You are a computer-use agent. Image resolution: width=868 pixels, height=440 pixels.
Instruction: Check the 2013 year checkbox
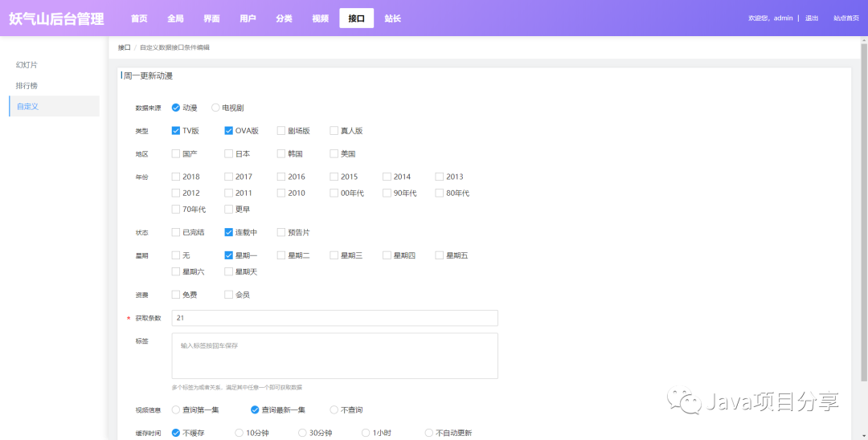(440, 177)
